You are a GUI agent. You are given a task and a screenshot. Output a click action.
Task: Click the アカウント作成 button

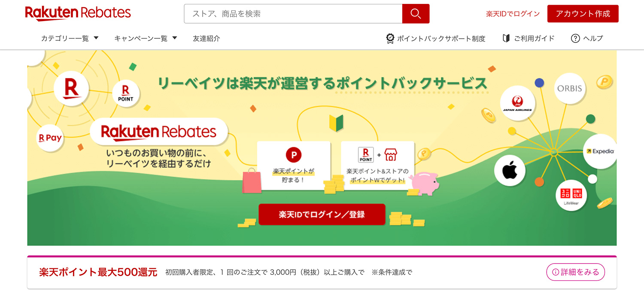583,14
